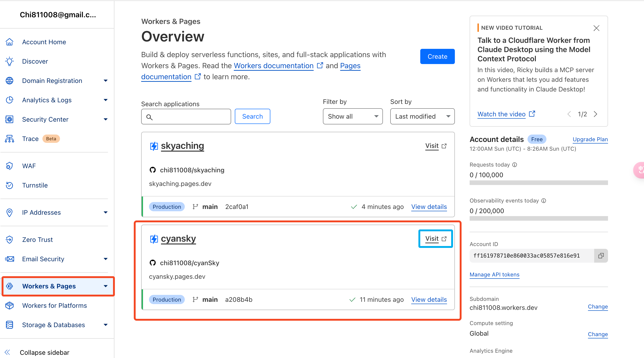Screen dimensions: 644x358
Task: Close the New Video Tutorial card
Action: (596, 28)
